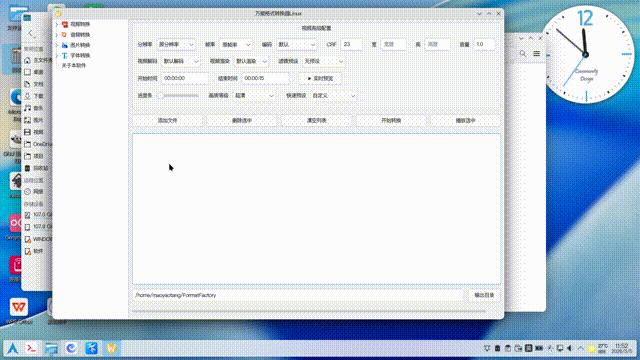Screen dimensions: 640x360
Task: Click the output path field /home/maoyaotang/FormatFactory
Action: [298, 295]
